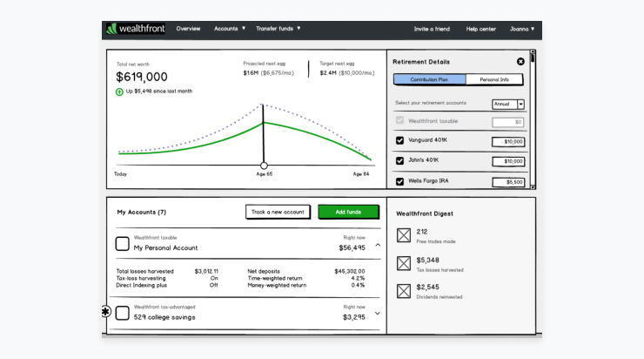Switch to Contribution Plan tab
This screenshot has width=644, height=359.
click(x=430, y=79)
